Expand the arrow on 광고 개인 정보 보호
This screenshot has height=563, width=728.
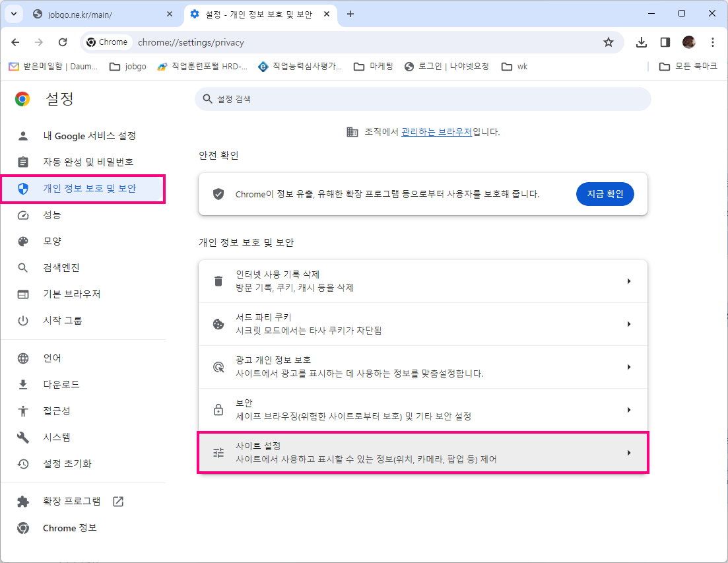(629, 367)
